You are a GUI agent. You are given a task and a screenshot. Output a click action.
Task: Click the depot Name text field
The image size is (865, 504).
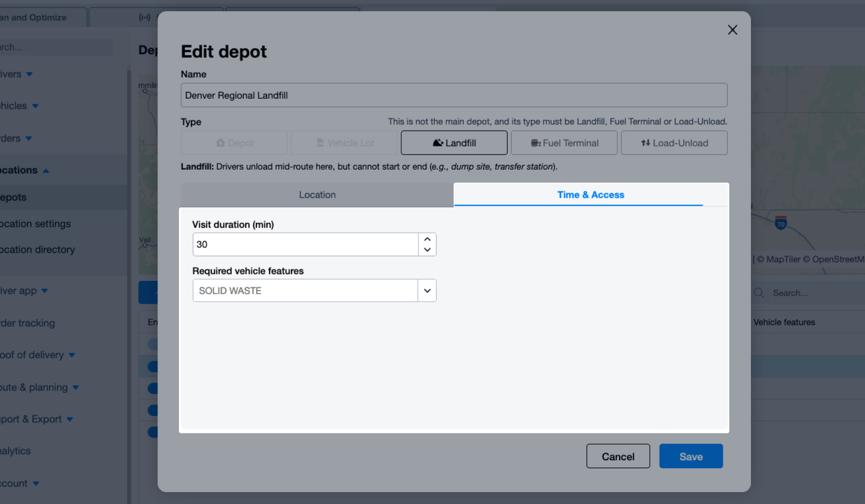click(454, 96)
